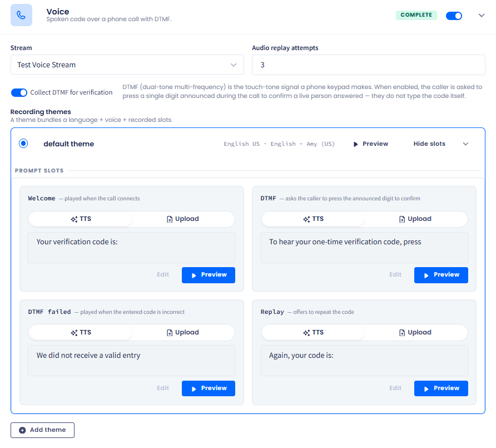Collapse the default theme chevron
496x448 pixels.
tap(465, 144)
